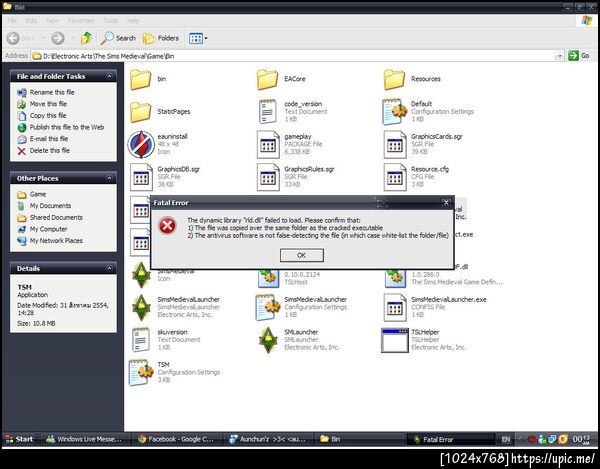The image size is (600, 469).
Task: Click the Back navigation button
Action: 21,38
